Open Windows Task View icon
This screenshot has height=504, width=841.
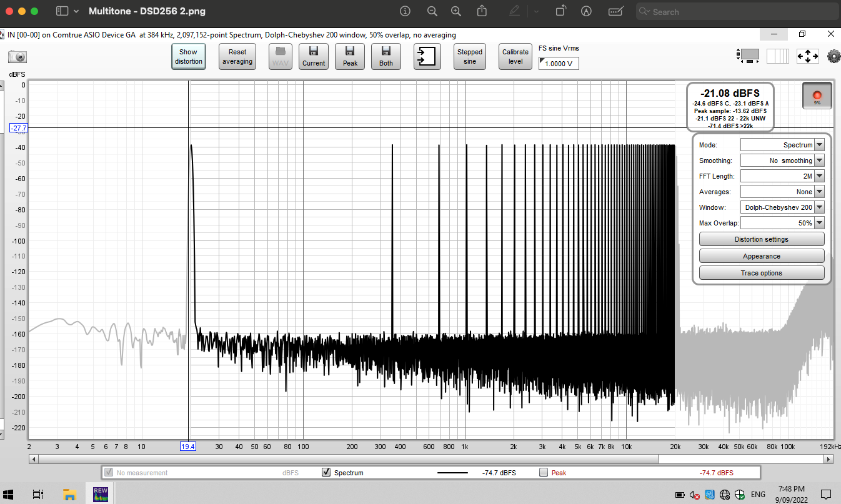click(x=37, y=494)
